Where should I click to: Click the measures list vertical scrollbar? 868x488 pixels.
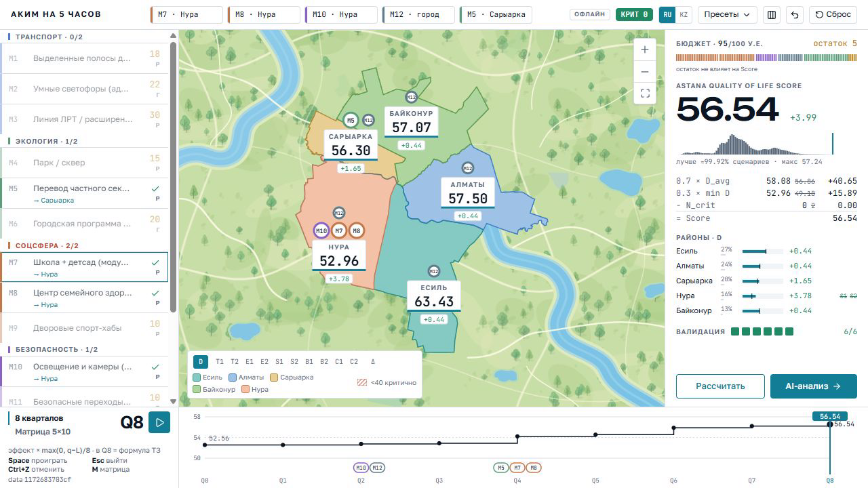click(x=173, y=176)
